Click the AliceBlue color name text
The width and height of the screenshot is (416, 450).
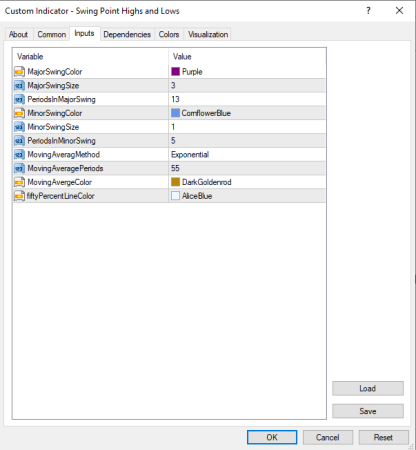[x=197, y=196]
